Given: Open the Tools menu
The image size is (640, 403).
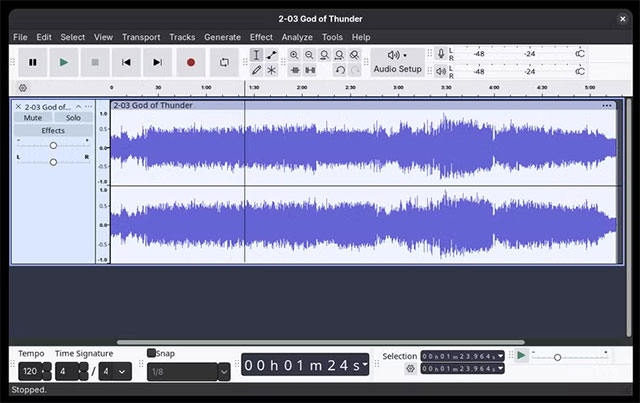Looking at the screenshot, I should point(332,37).
